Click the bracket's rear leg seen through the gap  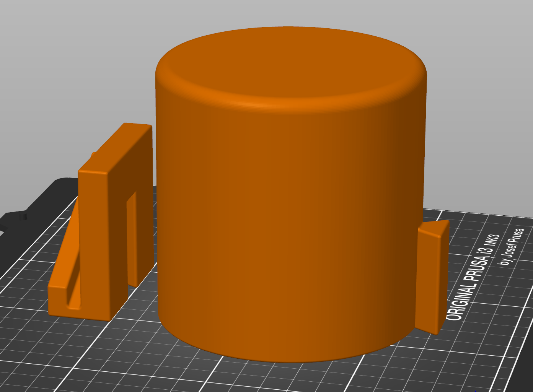[x=132, y=237]
